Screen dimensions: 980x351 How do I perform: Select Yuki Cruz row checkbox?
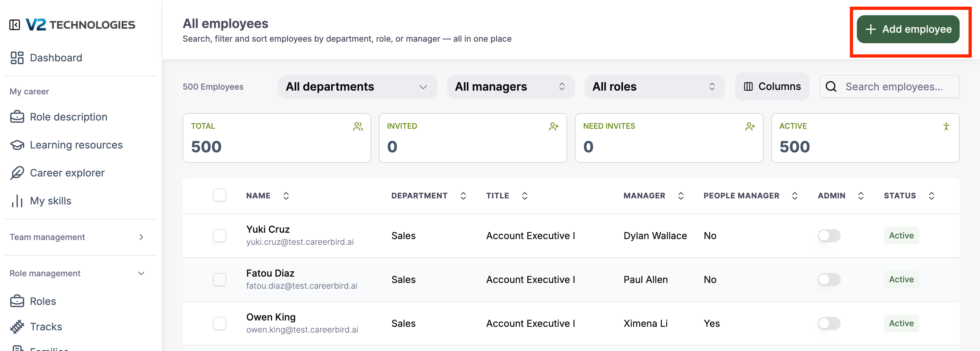point(220,236)
